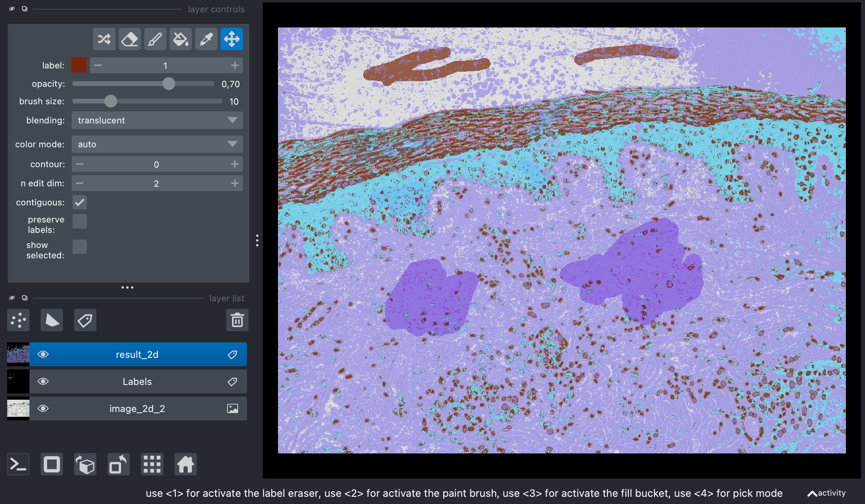This screenshot has height=504, width=865.
Task: Click the horizontal splitter dots below controls
Action: [127, 287]
